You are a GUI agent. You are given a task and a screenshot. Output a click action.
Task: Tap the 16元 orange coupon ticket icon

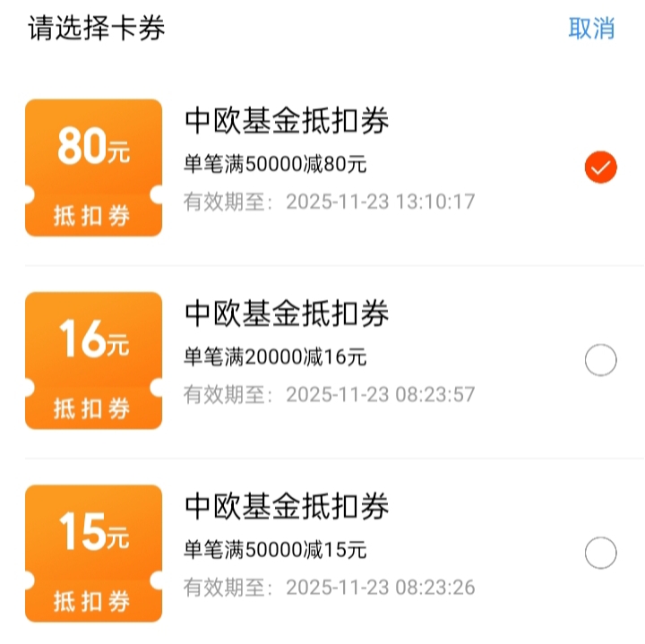tap(94, 361)
